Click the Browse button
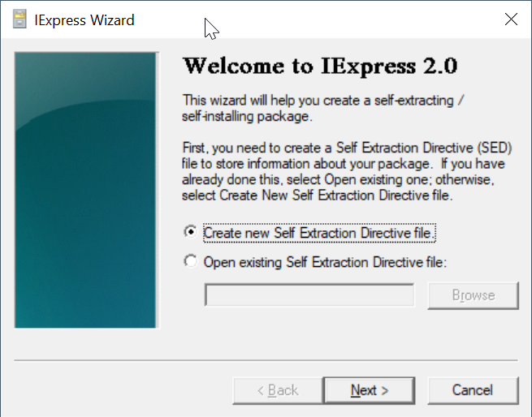 [x=474, y=295]
